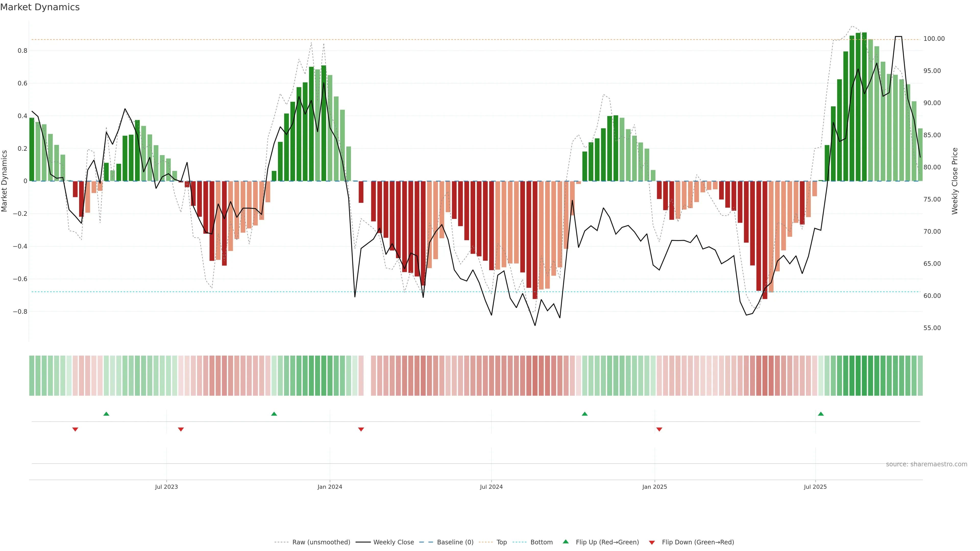Click the green flip-up marker before Jan 2025
Image resolution: width=980 pixels, height=551 pixels.
(x=585, y=414)
